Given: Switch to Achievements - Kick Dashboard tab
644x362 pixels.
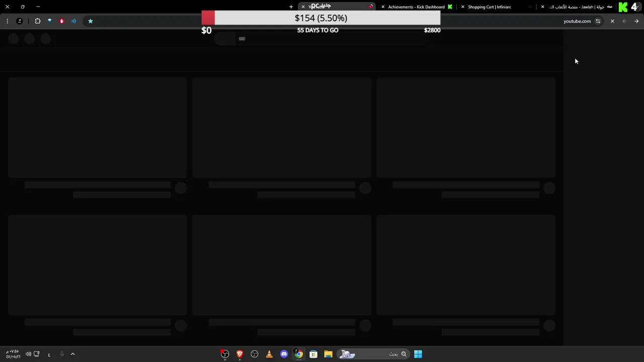Looking at the screenshot, I should 417,7.
